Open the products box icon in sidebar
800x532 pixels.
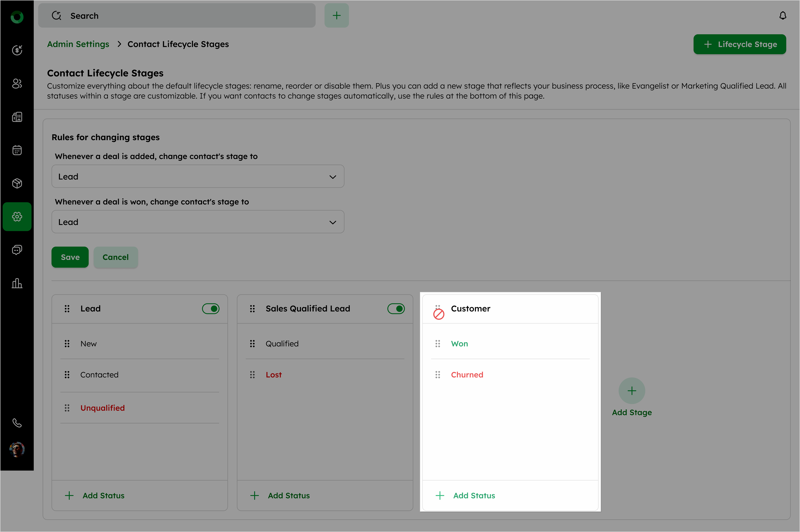pyautogui.click(x=17, y=183)
